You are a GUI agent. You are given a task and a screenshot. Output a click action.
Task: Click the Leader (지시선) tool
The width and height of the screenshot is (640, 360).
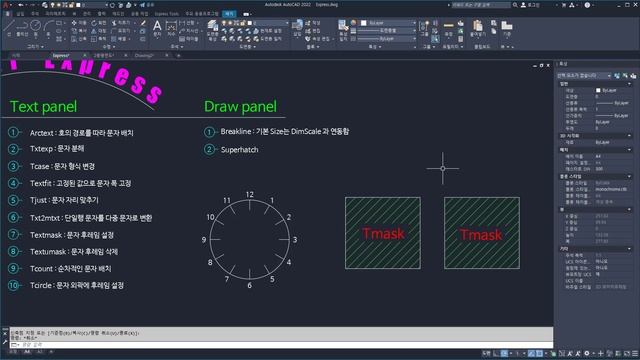189,31
